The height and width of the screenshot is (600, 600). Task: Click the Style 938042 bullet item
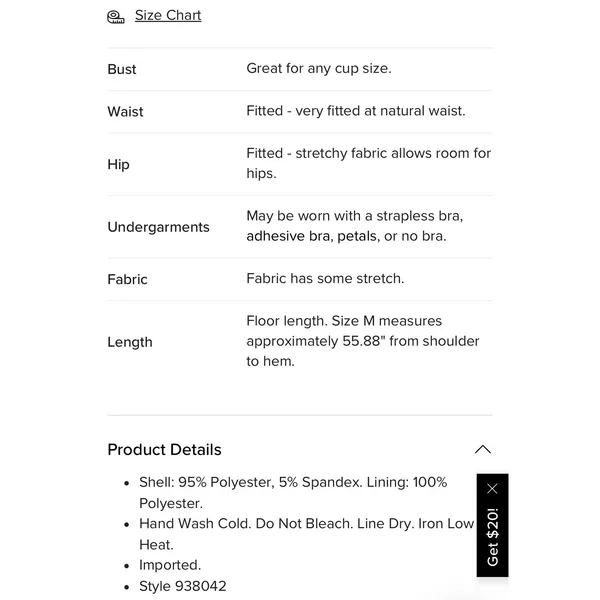tap(183, 586)
